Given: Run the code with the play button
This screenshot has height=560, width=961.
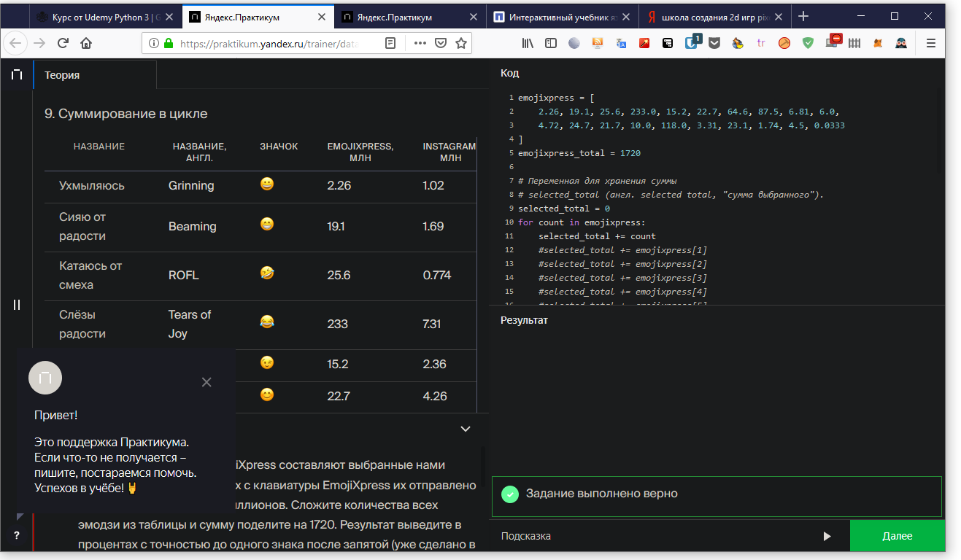Looking at the screenshot, I should (x=827, y=536).
